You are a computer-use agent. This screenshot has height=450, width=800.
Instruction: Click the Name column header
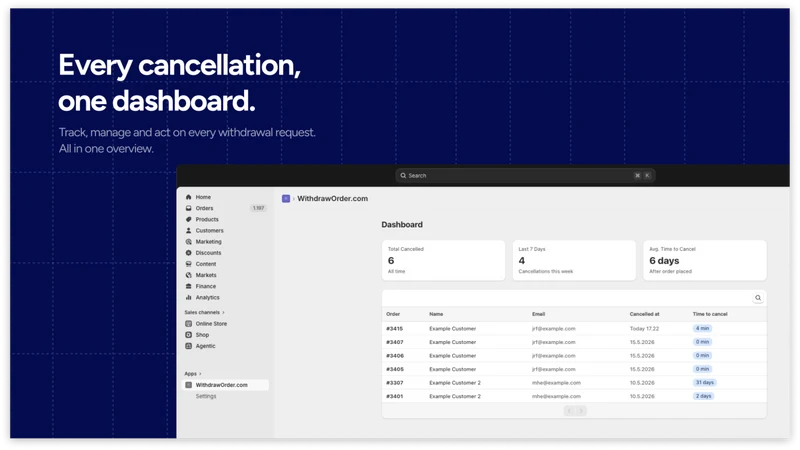click(436, 314)
